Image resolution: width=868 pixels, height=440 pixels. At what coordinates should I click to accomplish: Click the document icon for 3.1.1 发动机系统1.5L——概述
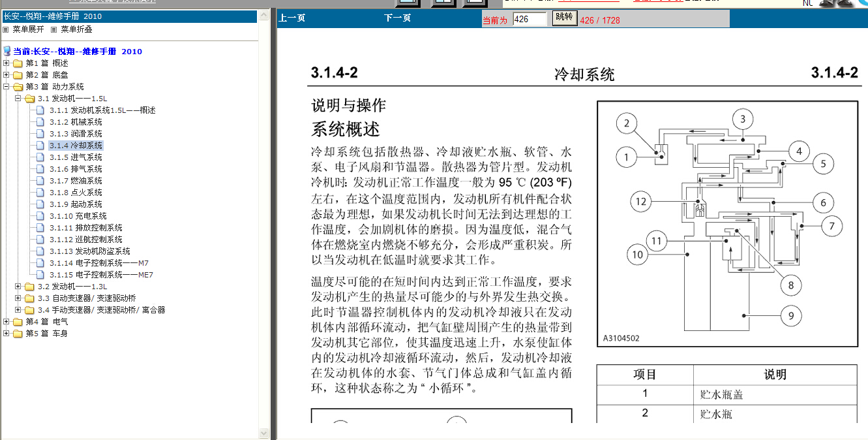click(41, 110)
